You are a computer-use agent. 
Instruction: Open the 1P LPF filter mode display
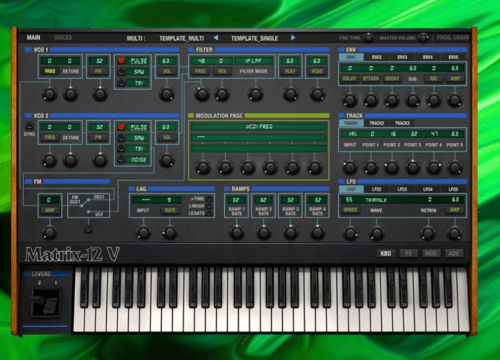click(253, 61)
